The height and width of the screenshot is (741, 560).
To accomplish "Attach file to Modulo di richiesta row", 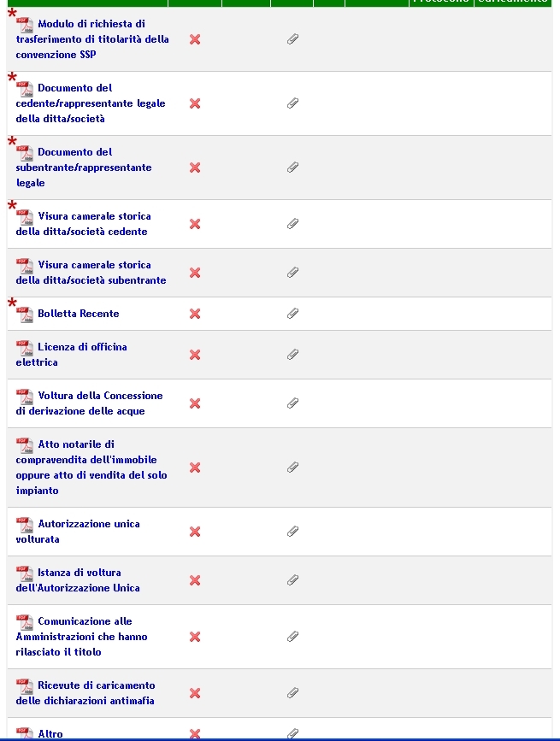I will [x=292, y=39].
